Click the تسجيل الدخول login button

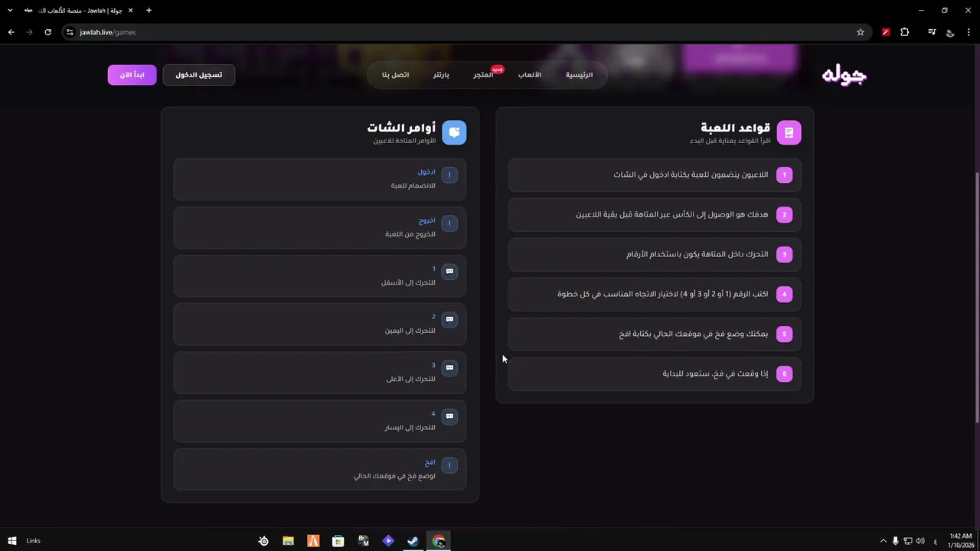click(198, 75)
